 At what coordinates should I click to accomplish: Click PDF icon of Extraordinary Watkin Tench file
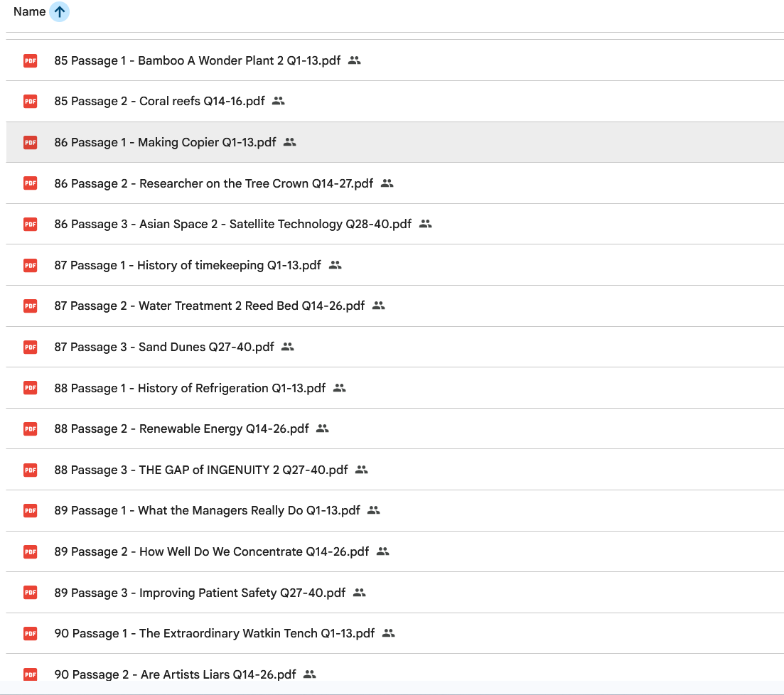pos(30,633)
